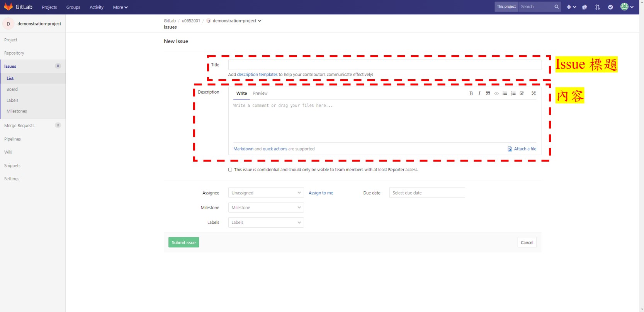Open the description templates link
This screenshot has height=312, width=644.
coord(257,75)
